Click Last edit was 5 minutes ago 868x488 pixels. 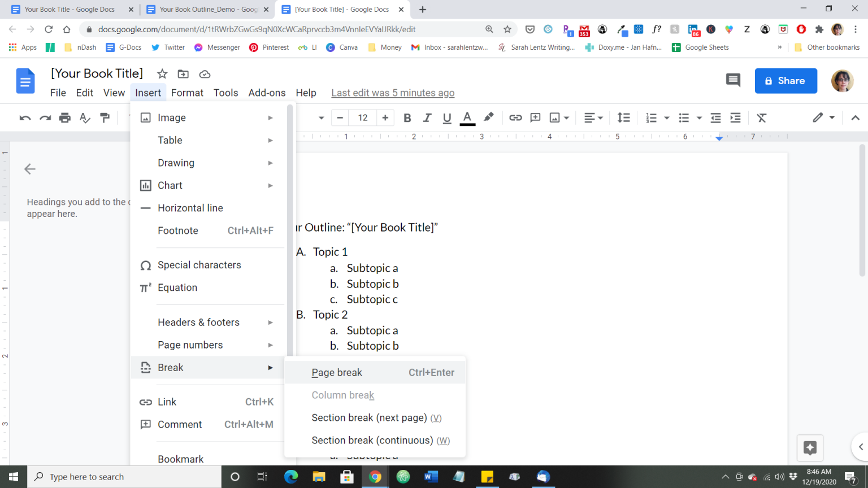pos(393,93)
